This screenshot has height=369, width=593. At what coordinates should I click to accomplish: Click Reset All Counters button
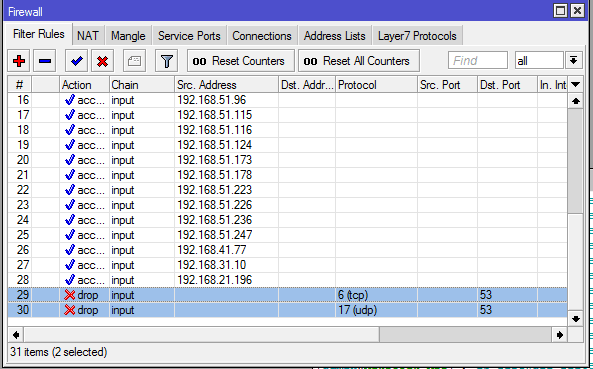359,61
